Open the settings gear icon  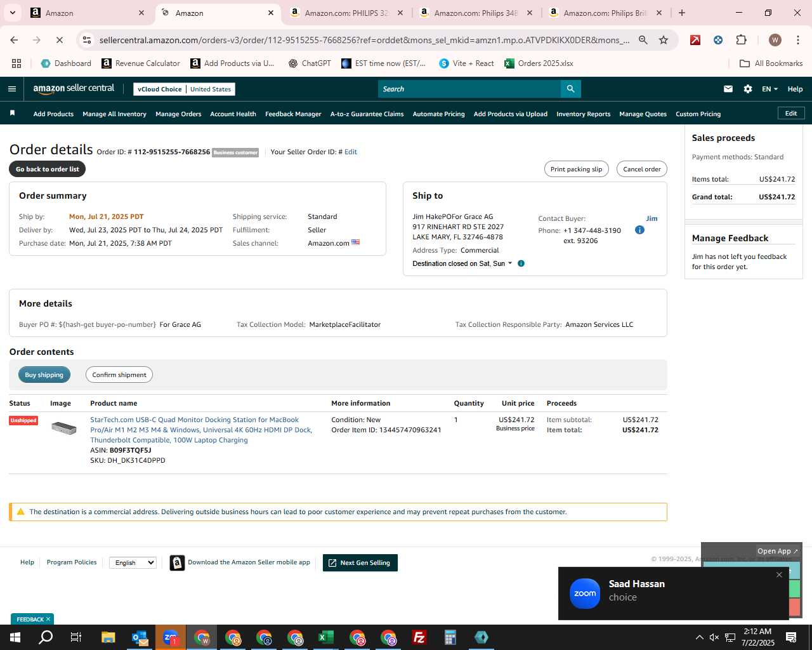pos(748,89)
